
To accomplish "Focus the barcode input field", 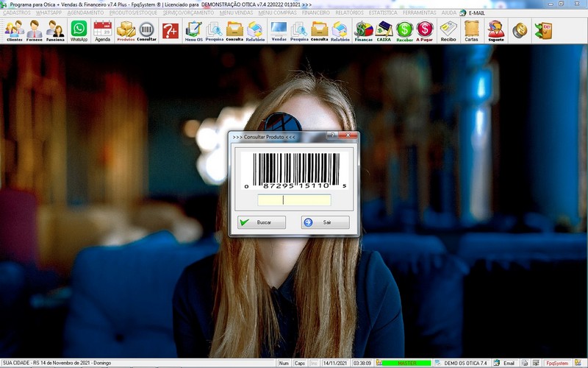I will [x=294, y=200].
